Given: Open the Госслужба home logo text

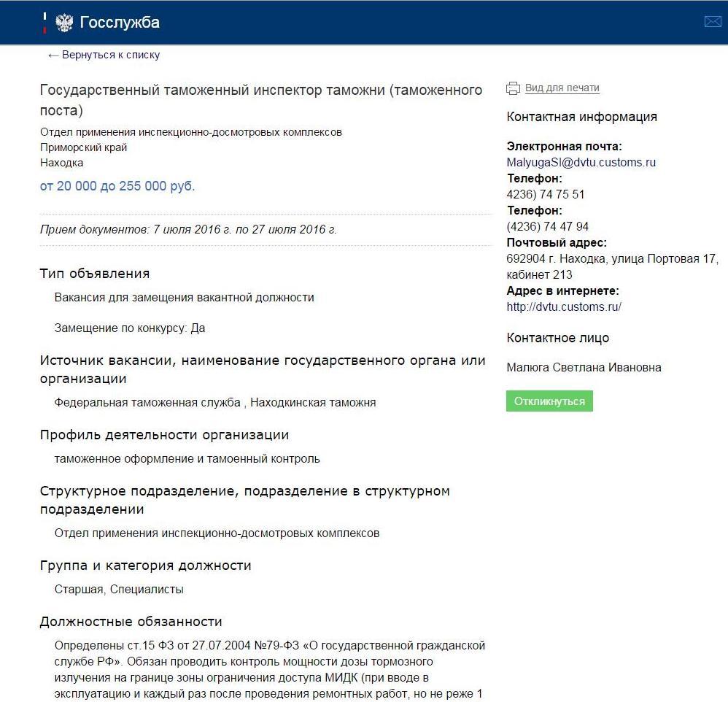Looking at the screenshot, I should pyautogui.click(x=120, y=23).
